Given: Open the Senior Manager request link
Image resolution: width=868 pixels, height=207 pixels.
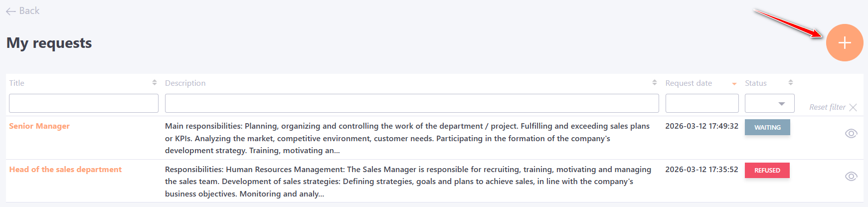Looking at the screenshot, I should 39,126.
